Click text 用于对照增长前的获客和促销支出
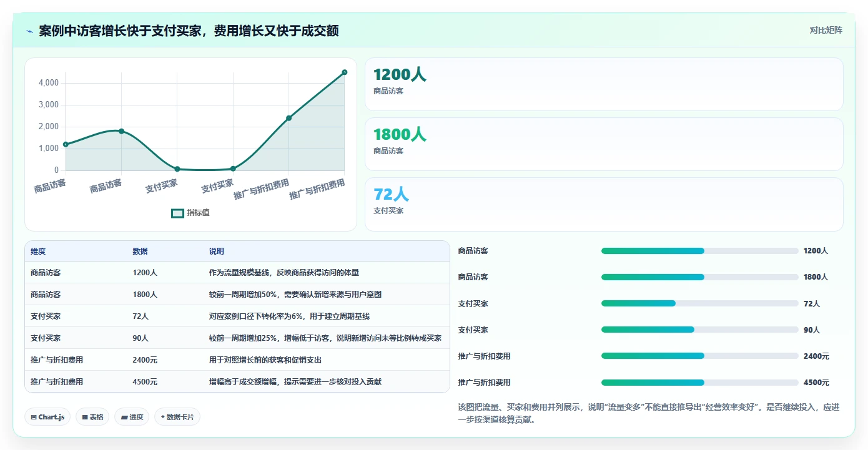 coord(265,360)
